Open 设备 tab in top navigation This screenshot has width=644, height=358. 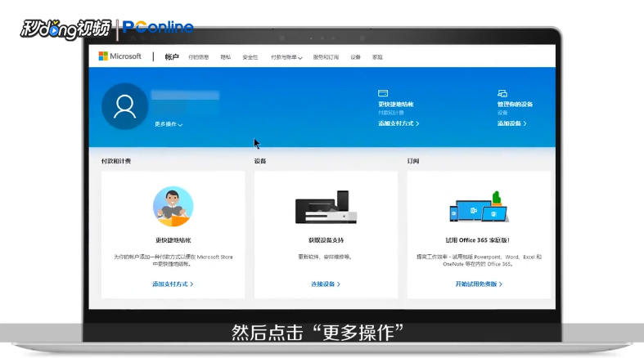click(x=356, y=57)
